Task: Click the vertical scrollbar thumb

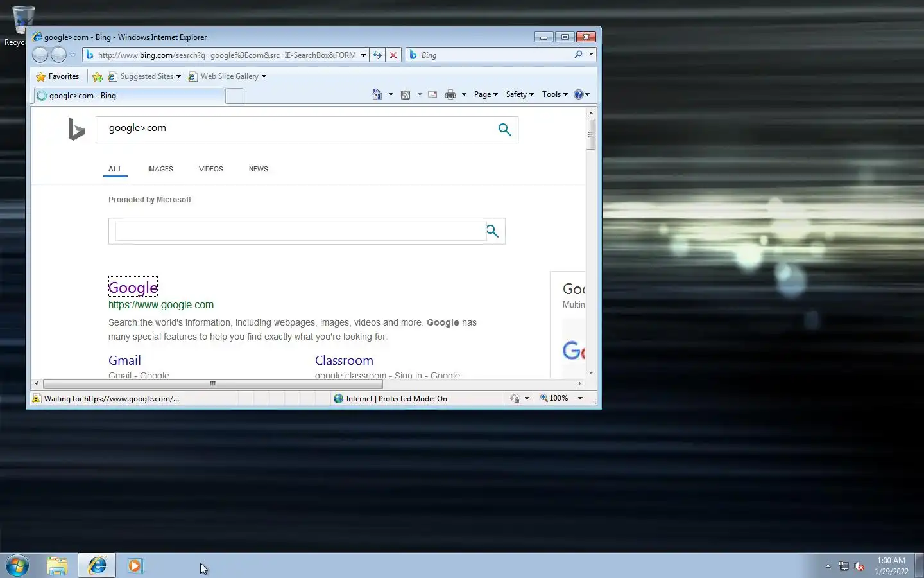Action: (x=591, y=134)
